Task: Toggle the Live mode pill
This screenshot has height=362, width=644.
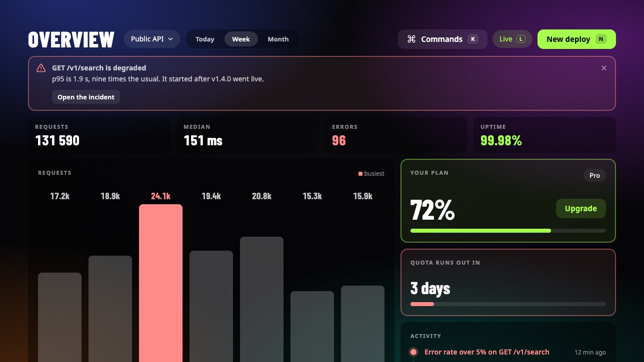Action: pos(512,39)
